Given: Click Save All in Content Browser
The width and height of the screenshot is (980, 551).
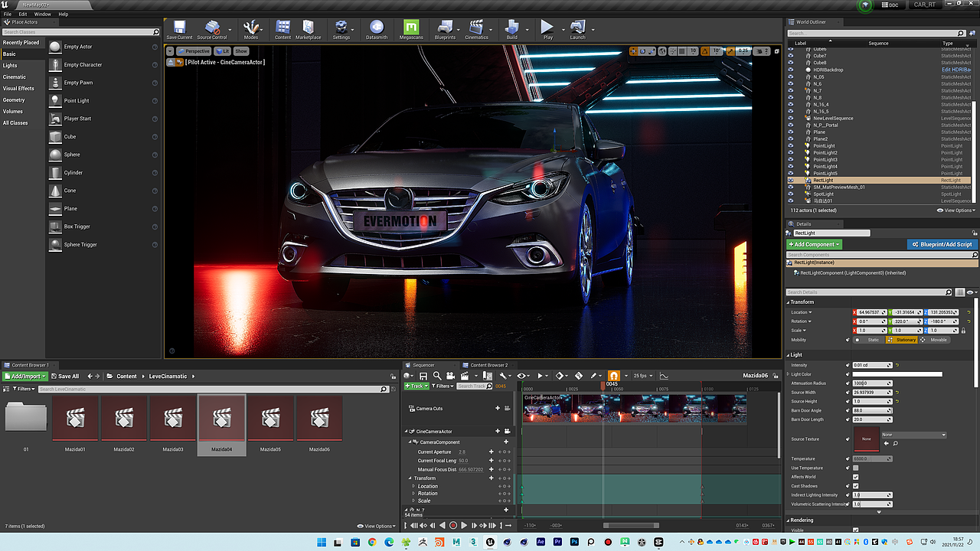Looking at the screenshot, I should coord(64,376).
